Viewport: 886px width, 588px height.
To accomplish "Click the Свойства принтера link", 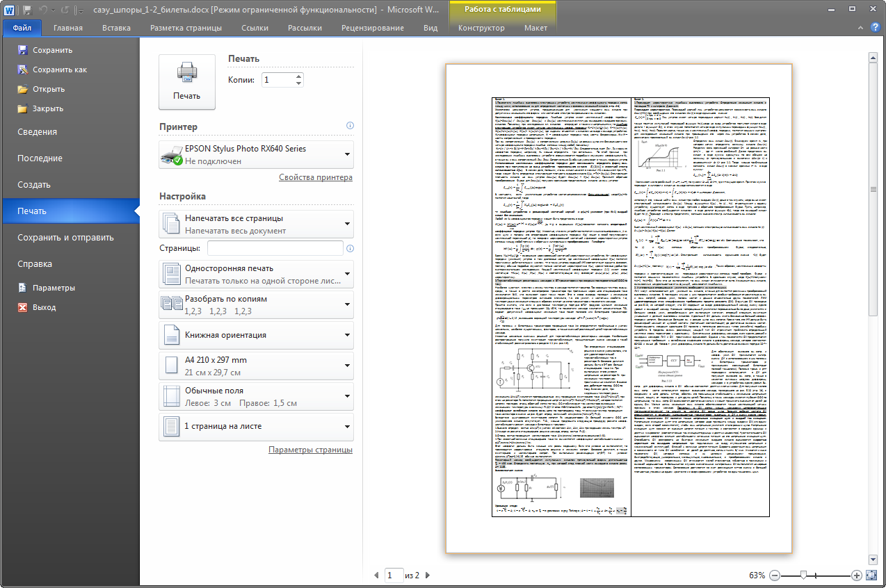I will tap(316, 177).
